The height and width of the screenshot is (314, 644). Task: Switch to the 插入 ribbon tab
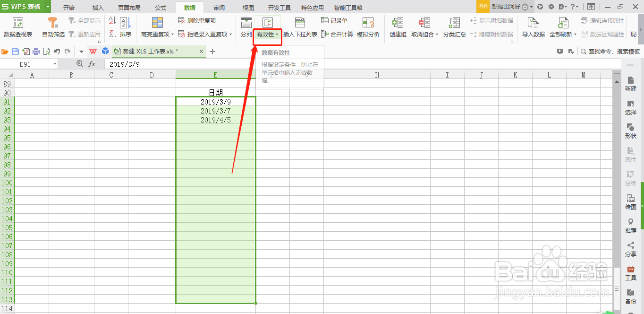tap(98, 8)
